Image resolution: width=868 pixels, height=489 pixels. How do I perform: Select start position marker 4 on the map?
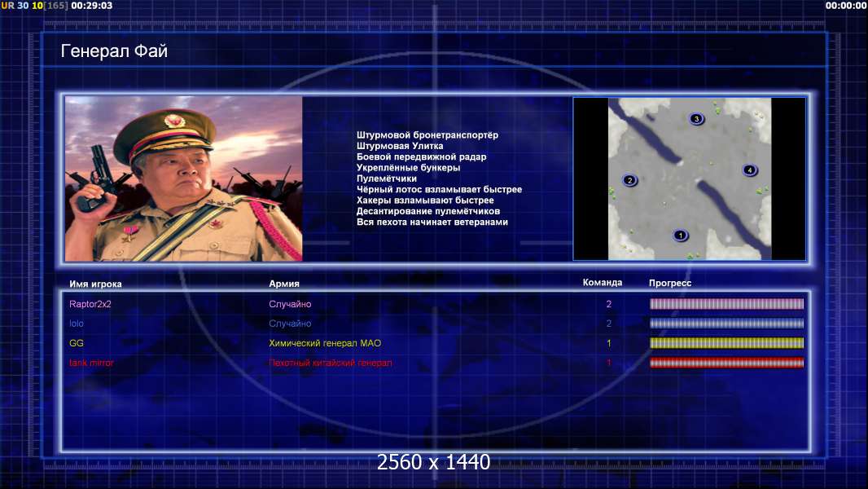[750, 170]
